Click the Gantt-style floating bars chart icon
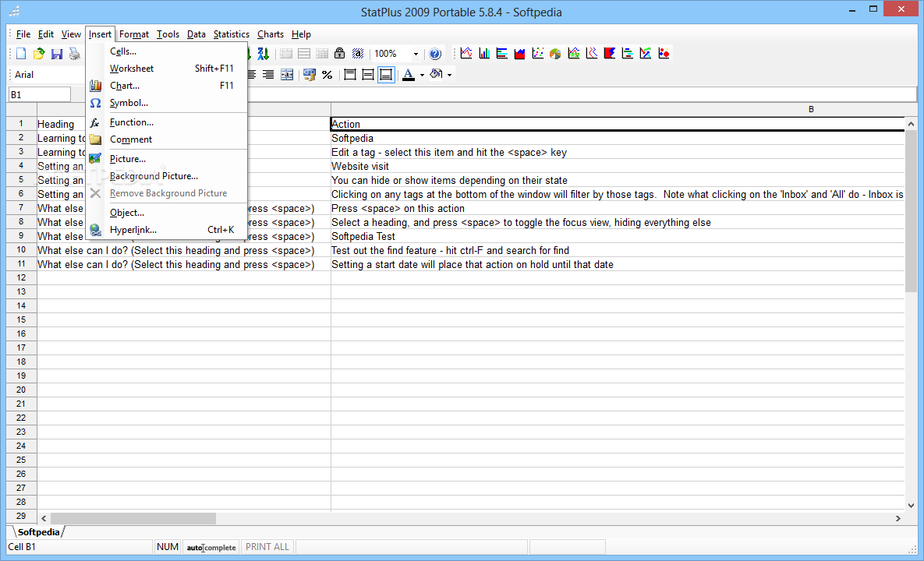Viewport: 924px width, 561px height. [628, 54]
